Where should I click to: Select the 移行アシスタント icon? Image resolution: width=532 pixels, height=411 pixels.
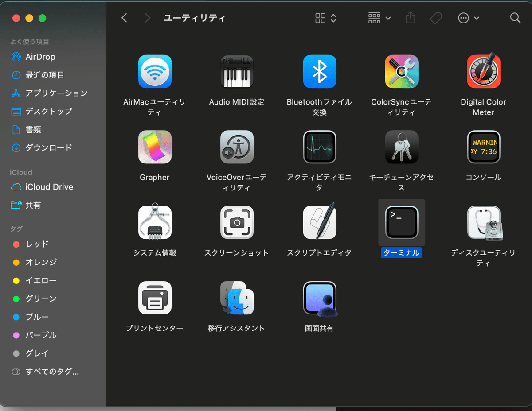[x=237, y=298]
